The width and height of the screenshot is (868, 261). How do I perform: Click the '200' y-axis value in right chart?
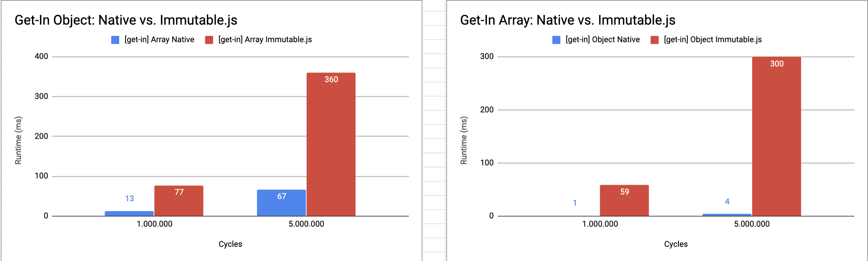487,110
